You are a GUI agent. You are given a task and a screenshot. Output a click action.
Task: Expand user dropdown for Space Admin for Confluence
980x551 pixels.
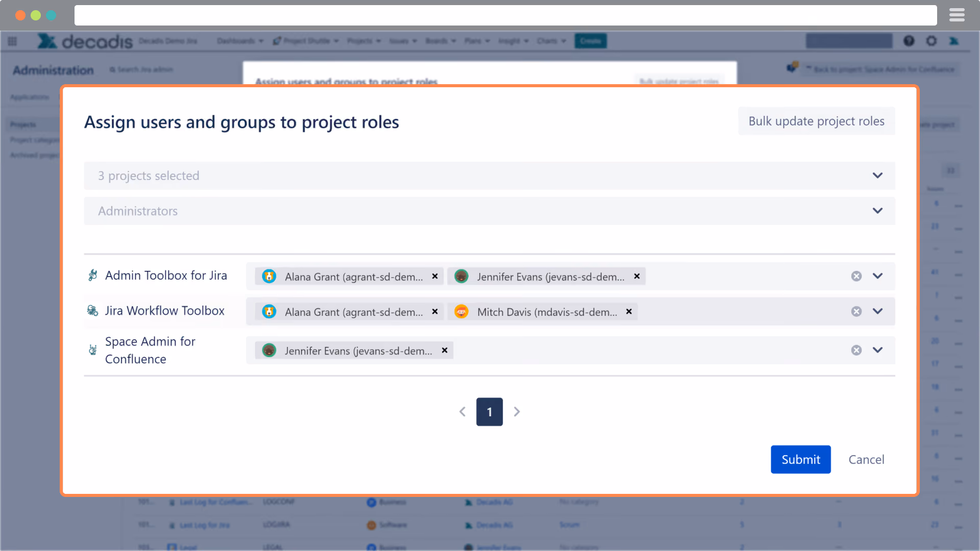click(877, 350)
